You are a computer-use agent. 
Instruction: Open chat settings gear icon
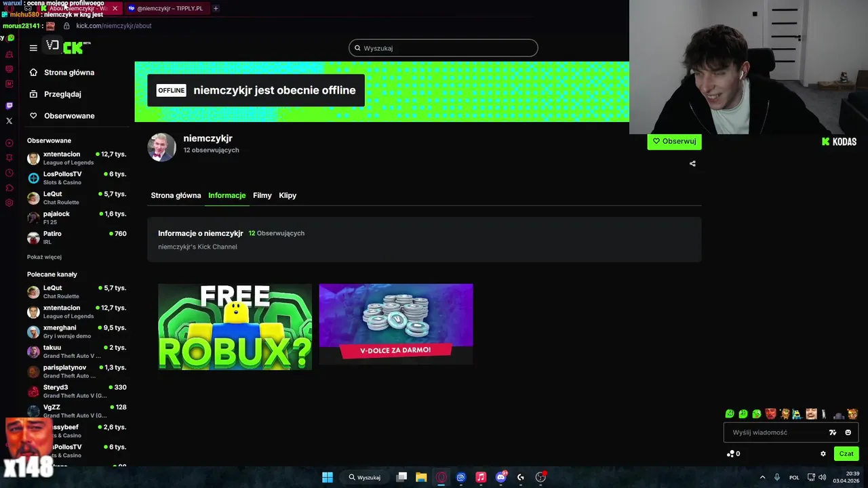[x=823, y=453]
